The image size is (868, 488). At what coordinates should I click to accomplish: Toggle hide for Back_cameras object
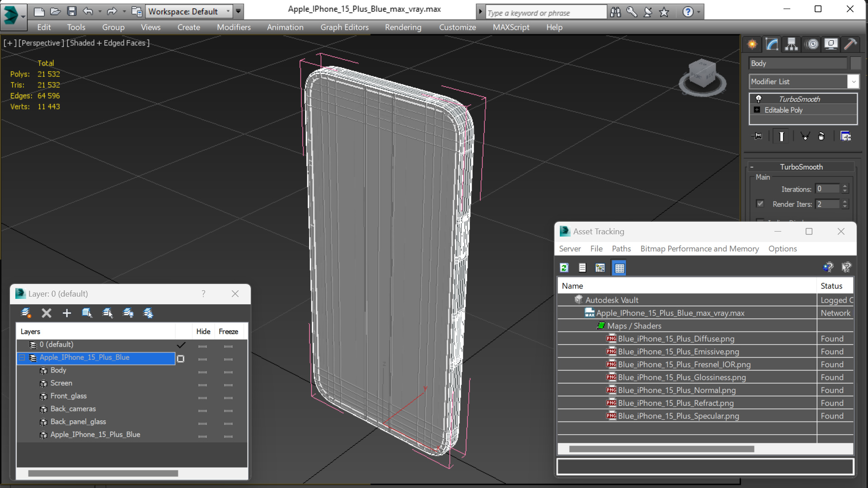click(x=202, y=411)
